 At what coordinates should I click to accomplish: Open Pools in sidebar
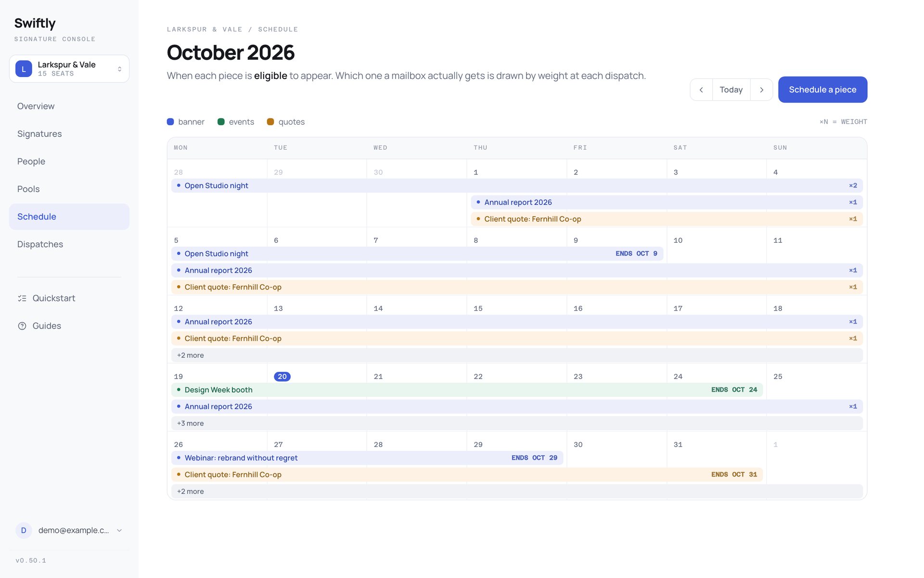pyautogui.click(x=69, y=189)
